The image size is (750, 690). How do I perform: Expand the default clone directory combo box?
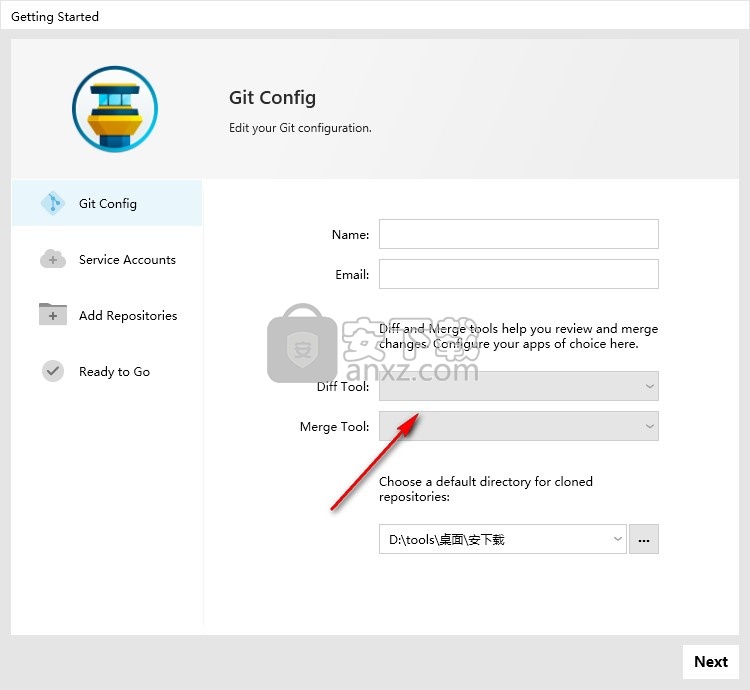pos(503,539)
